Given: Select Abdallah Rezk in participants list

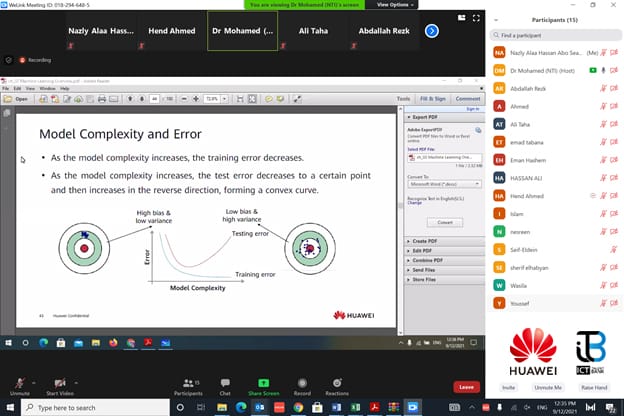Looking at the screenshot, I should [x=531, y=87].
